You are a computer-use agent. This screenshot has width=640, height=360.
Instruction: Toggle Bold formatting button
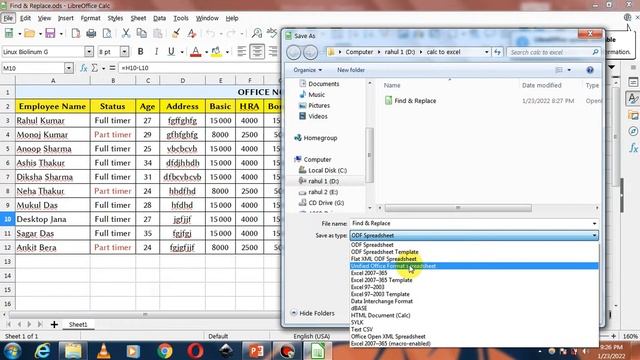(140, 51)
